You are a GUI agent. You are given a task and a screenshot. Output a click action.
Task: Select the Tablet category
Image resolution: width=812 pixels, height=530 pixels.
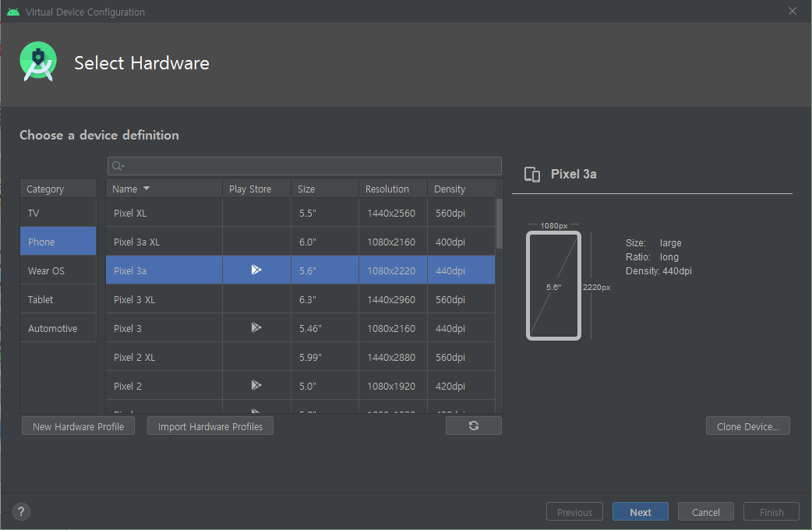(x=58, y=299)
